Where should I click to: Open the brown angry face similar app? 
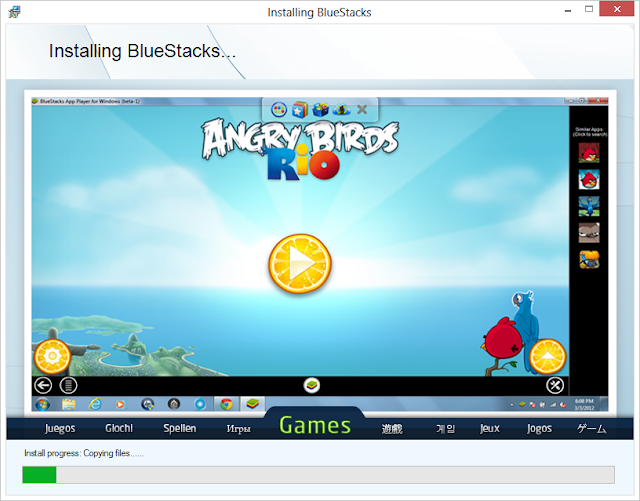tap(589, 233)
